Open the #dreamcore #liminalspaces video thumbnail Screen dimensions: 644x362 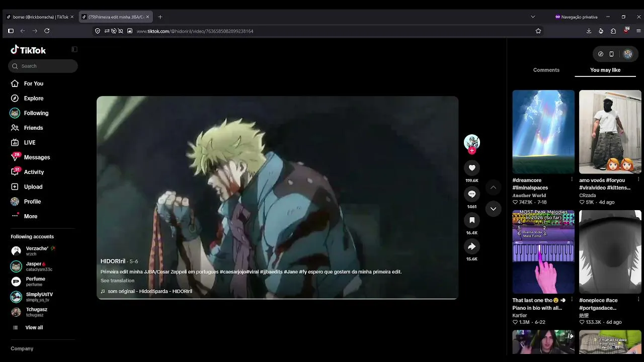(x=543, y=132)
